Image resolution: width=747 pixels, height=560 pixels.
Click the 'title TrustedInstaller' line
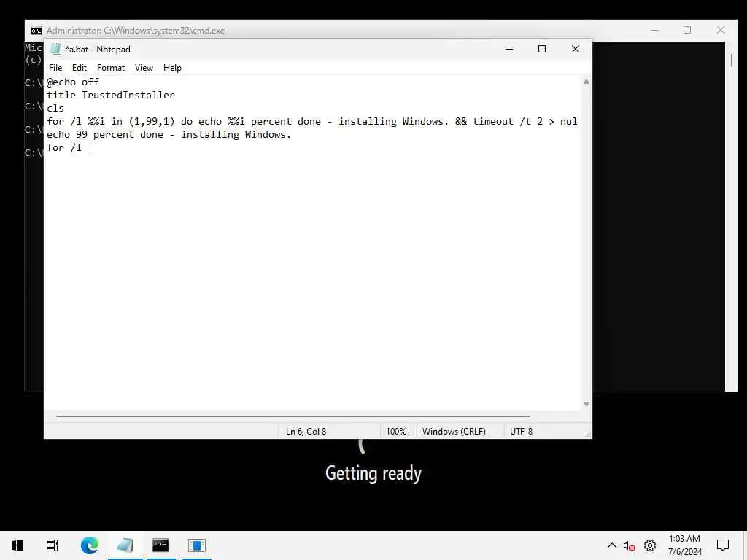111,95
